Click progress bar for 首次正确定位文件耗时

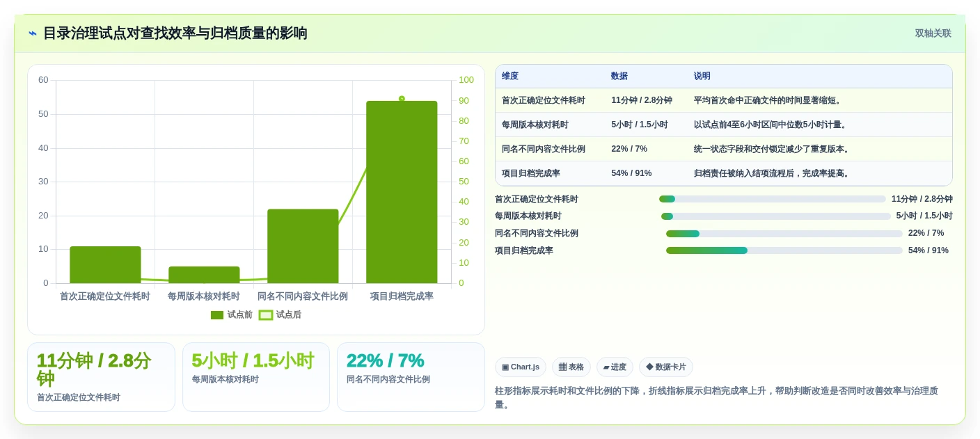(x=773, y=199)
